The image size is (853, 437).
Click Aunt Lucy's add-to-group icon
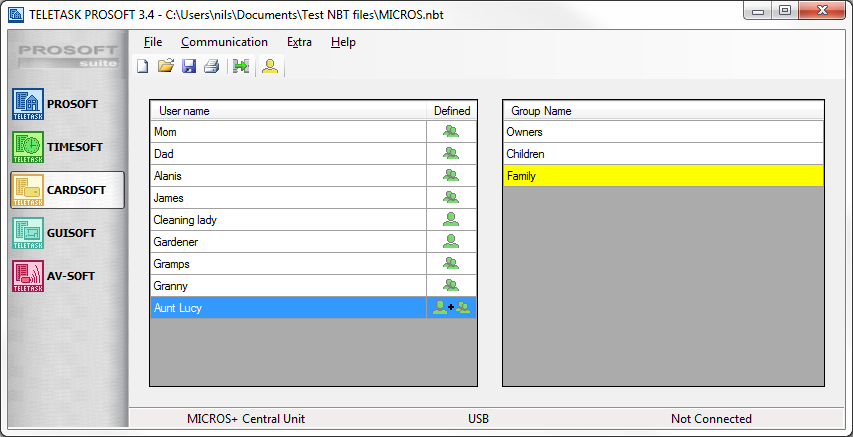coord(451,308)
